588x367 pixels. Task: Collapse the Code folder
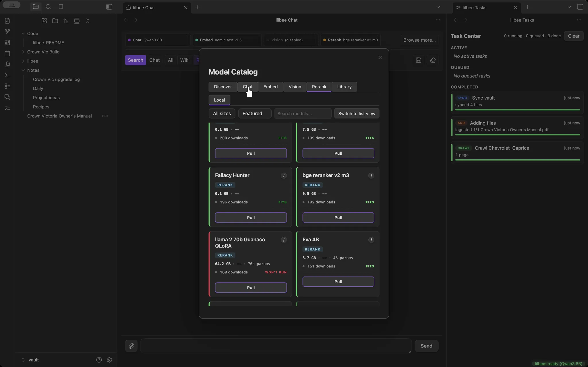coord(23,33)
